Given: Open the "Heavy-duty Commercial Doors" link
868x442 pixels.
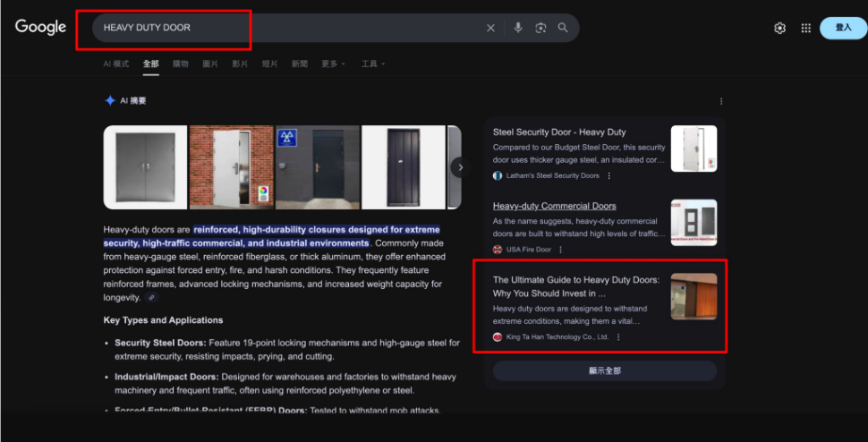Looking at the screenshot, I should point(554,206).
